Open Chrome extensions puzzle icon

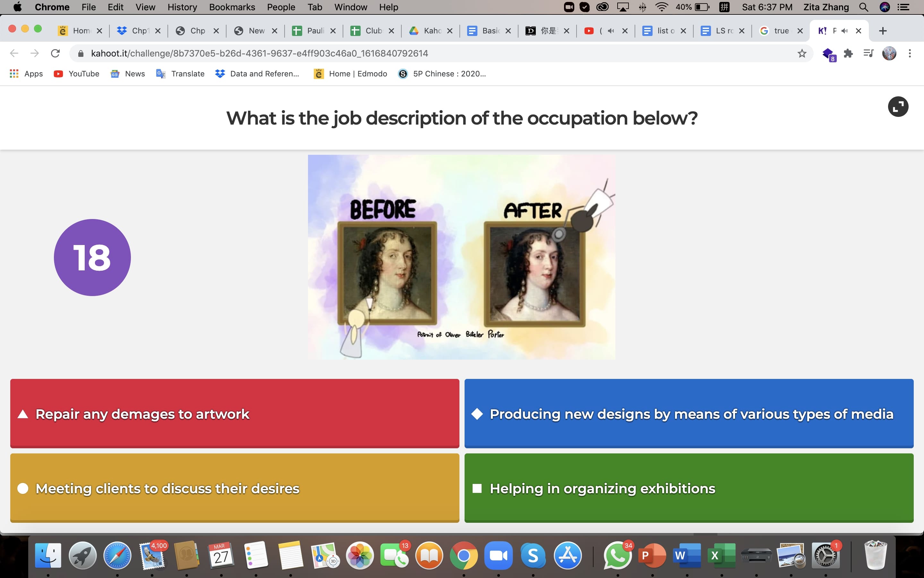(x=848, y=53)
